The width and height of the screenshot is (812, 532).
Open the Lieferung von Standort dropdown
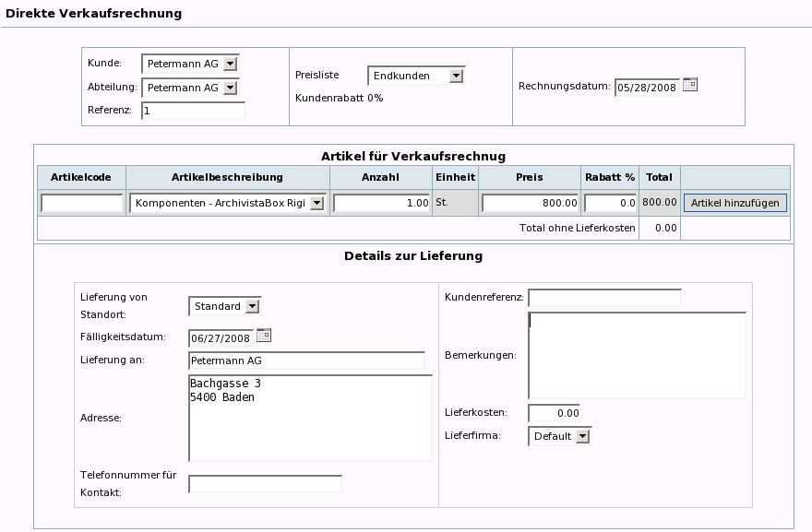pos(225,306)
